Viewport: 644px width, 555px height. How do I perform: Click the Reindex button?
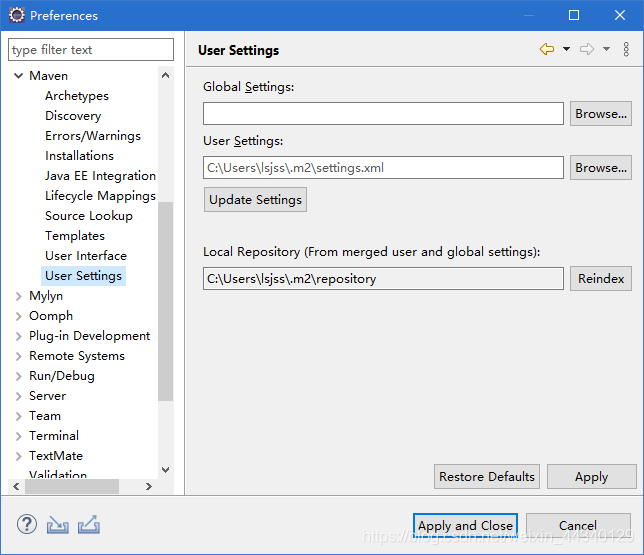tap(601, 279)
